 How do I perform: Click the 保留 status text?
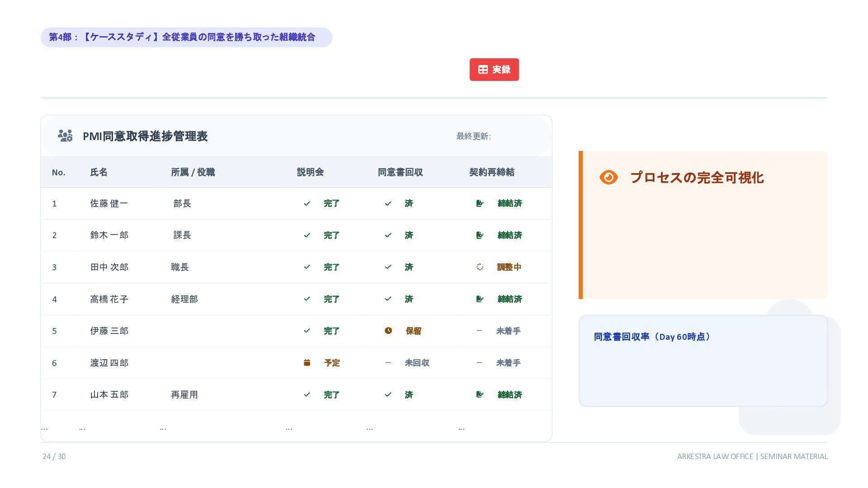point(413,331)
